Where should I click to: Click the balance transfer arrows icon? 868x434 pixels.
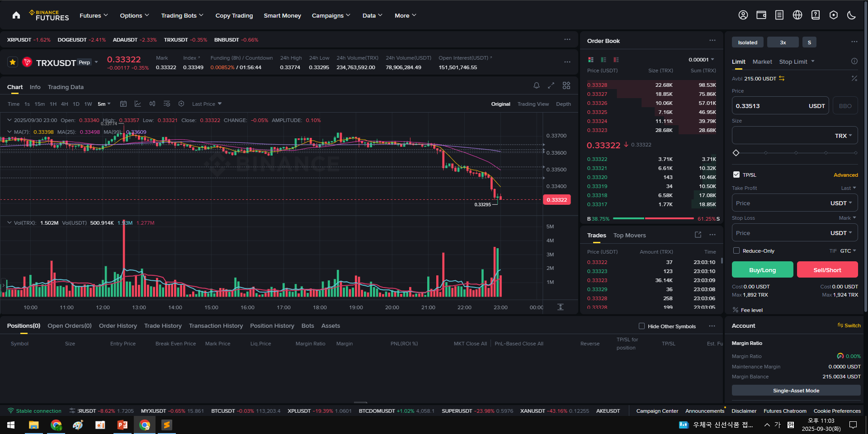pos(782,79)
